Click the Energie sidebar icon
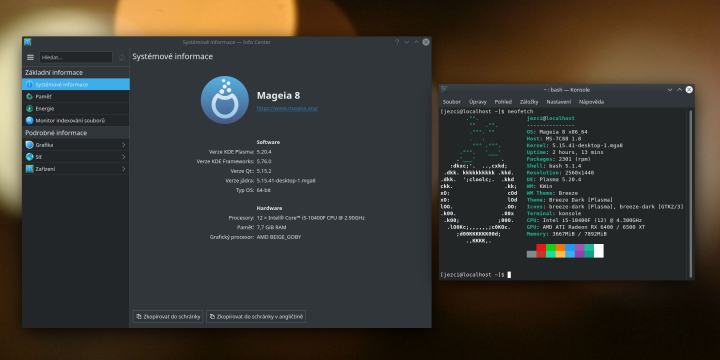This screenshot has height=360, width=720. coord(29,109)
